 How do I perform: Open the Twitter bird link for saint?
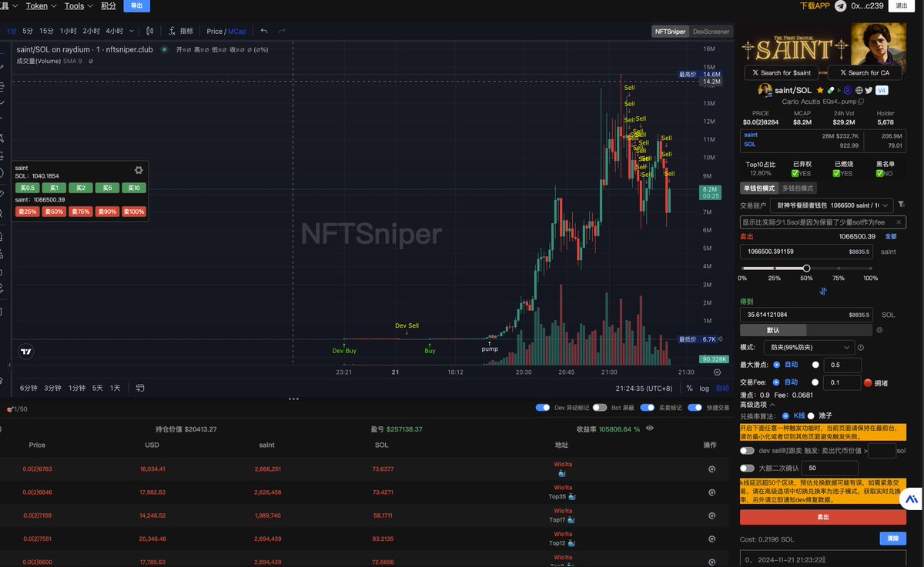pyautogui.click(x=869, y=90)
